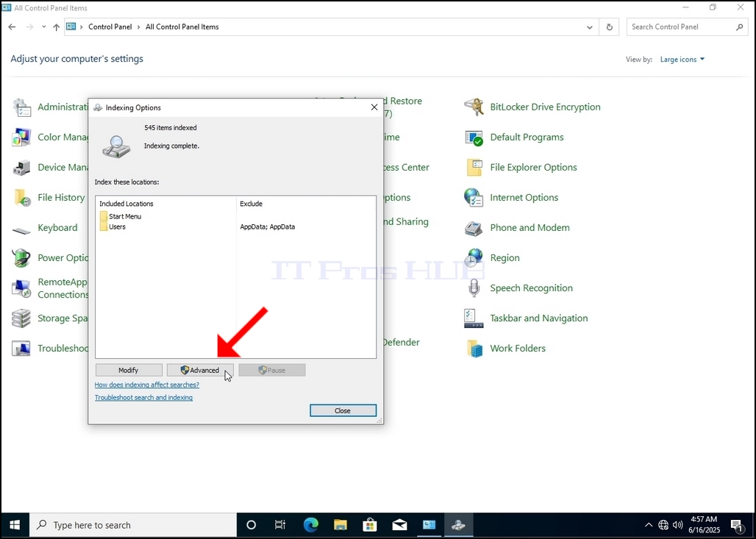The image size is (756, 539).
Task: Open Region globe icon
Action: [x=474, y=258]
